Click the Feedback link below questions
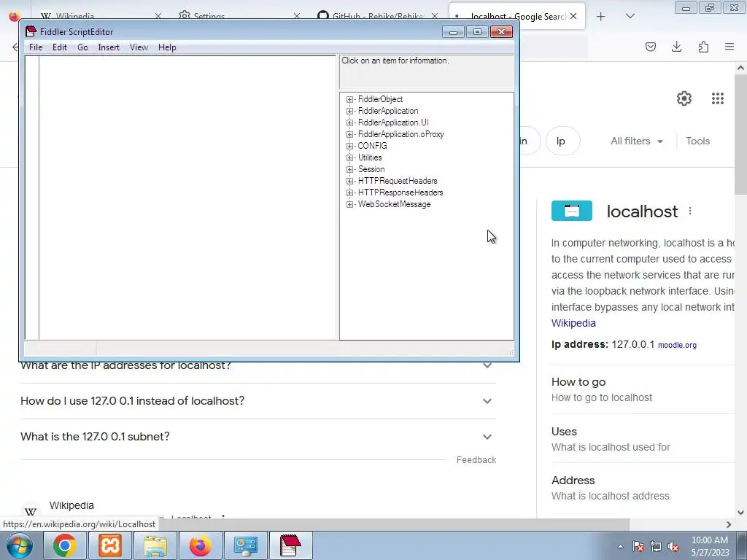This screenshot has width=747, height=560. [476, 460]
